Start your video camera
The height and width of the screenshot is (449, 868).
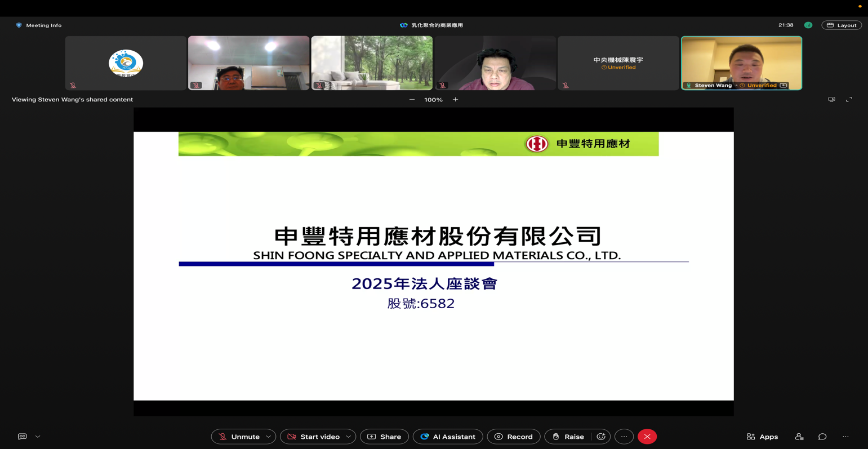[x=313, y=437]
